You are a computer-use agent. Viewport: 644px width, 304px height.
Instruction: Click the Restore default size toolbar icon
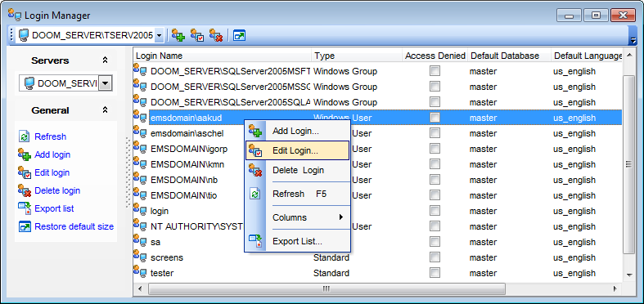(x=239, y=36)
